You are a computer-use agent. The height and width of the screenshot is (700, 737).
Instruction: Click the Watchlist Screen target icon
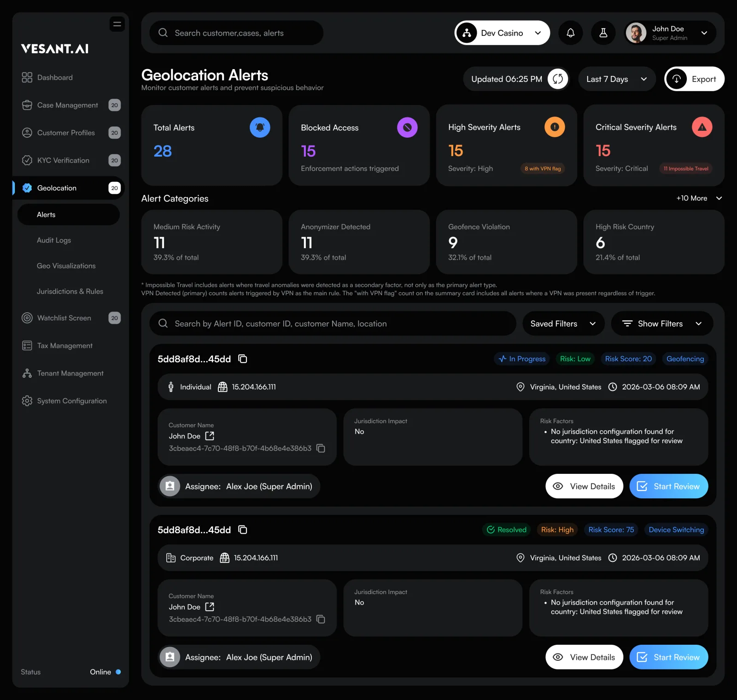27,318
